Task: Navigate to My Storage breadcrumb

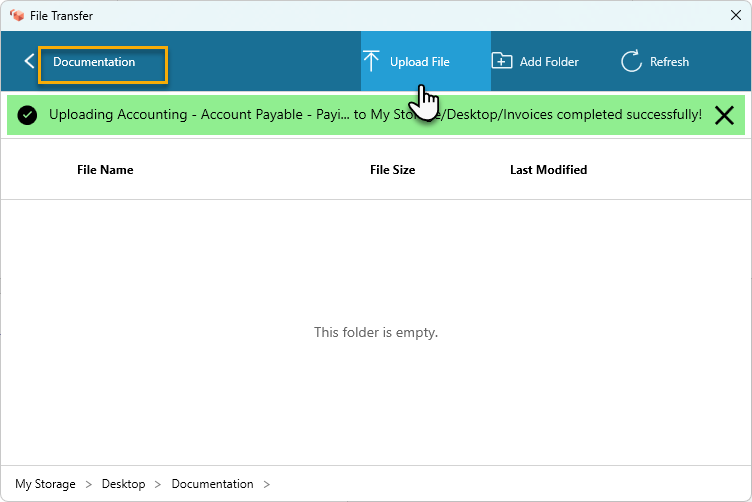Action: pyautogui.click(x=45, y=484)
